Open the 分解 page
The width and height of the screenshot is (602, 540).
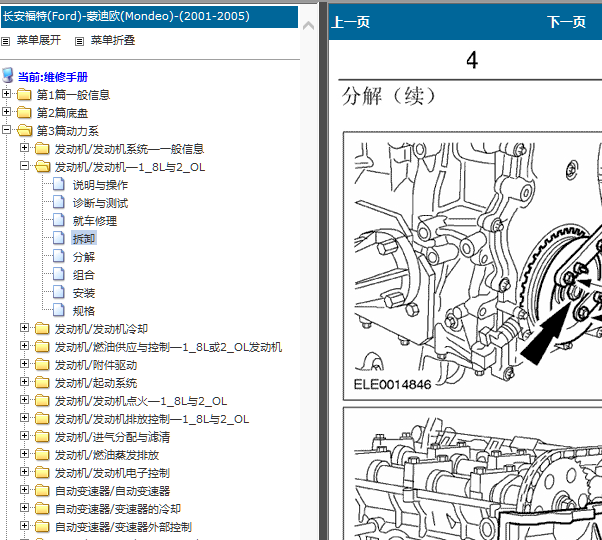click(x=84, y=257)
